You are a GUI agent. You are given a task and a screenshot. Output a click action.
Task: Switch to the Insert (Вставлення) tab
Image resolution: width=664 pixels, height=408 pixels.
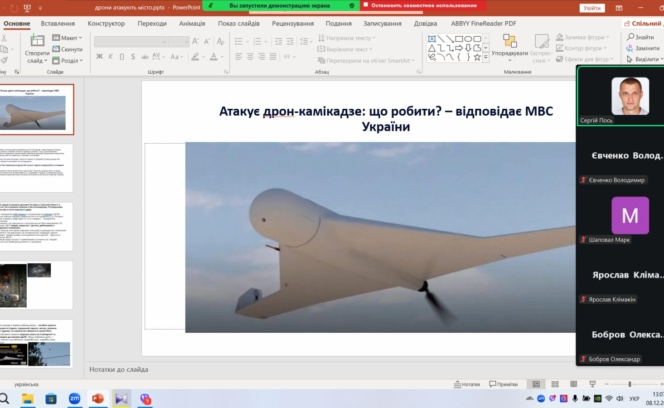pyautogui.click(x=57, y=22)
